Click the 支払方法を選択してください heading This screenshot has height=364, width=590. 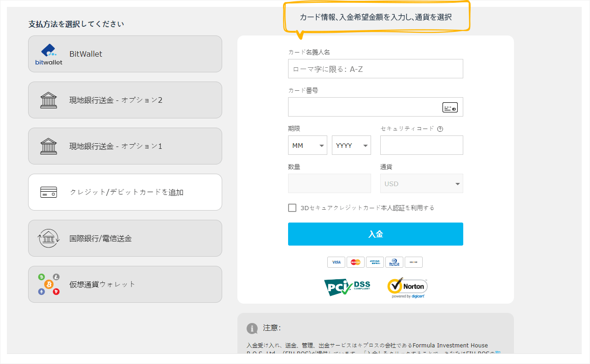pyautogui.click(x=77, y=24)
